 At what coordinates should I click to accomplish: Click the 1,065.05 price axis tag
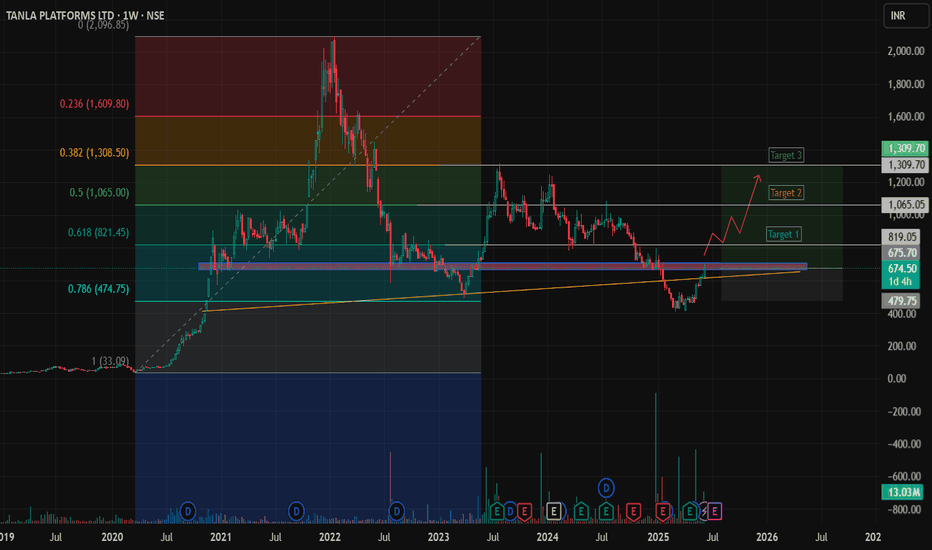click(905, 205)
